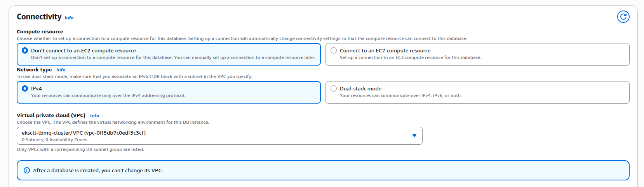
Task: Open Info link next to Virtual private cloud
Action: [94, 116]
